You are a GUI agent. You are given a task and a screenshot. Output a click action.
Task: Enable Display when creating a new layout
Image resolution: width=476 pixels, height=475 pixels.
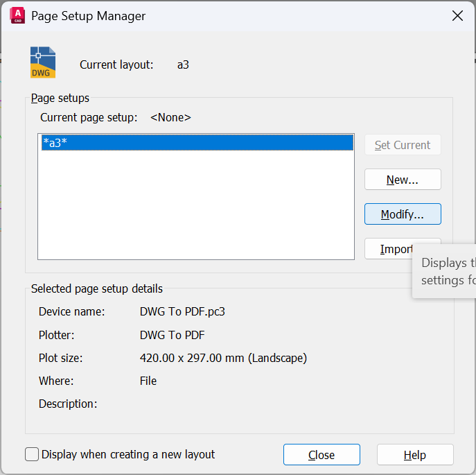click(32, 455)
